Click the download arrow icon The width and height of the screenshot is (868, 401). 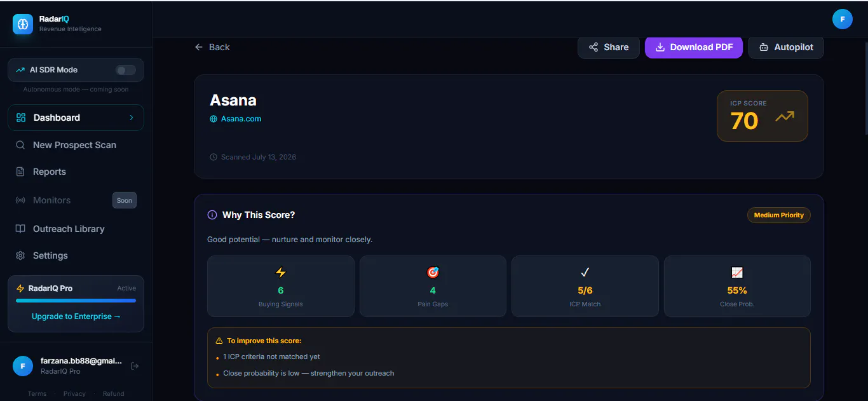660,47
